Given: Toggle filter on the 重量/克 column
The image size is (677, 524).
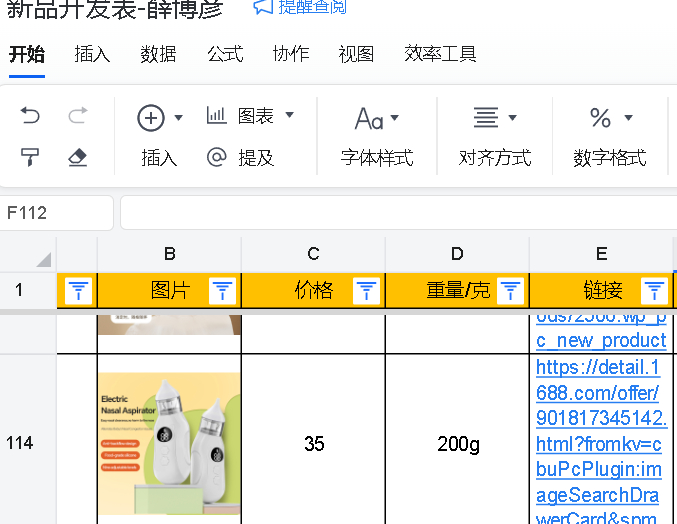Looking at the screenshot, I should click(510, 291).
